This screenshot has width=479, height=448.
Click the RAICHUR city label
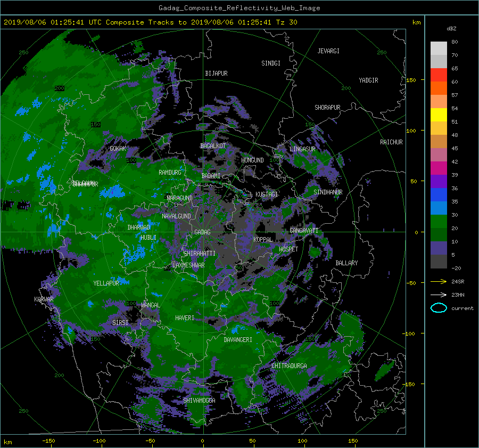point(391,142)
